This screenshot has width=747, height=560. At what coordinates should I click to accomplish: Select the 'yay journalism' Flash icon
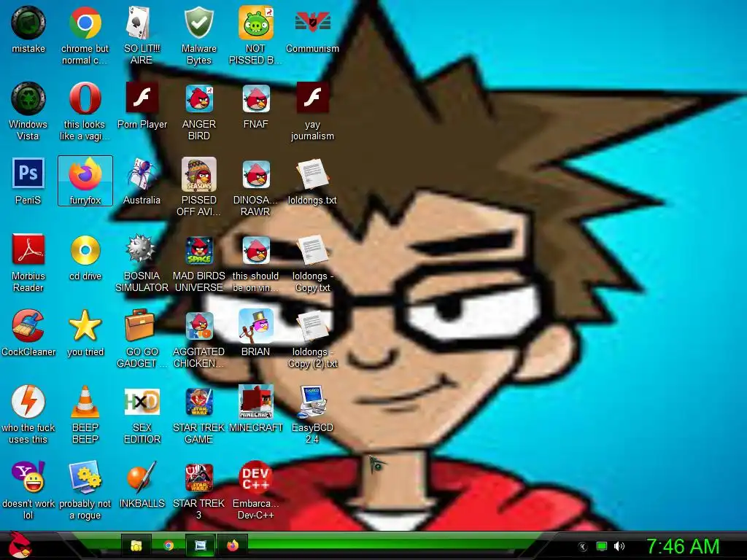click(x=312, y=98)
